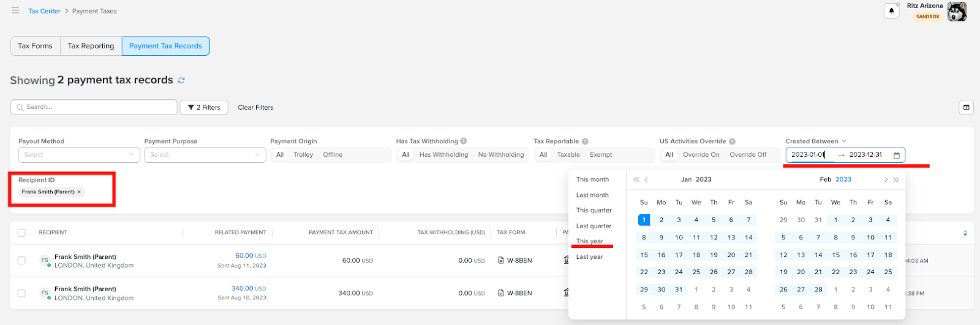Open the Payment Purpose dropdown
Viewport: 980px width, 325px height.
pyautogui.click(x=205, y=155)
